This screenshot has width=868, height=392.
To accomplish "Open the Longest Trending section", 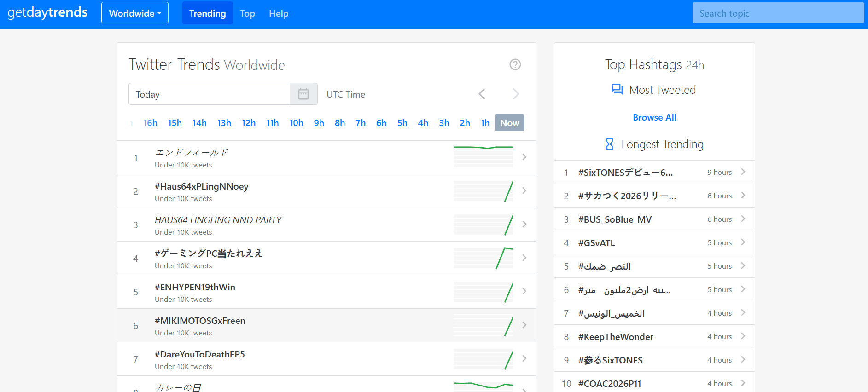I will tap(654, 144).
